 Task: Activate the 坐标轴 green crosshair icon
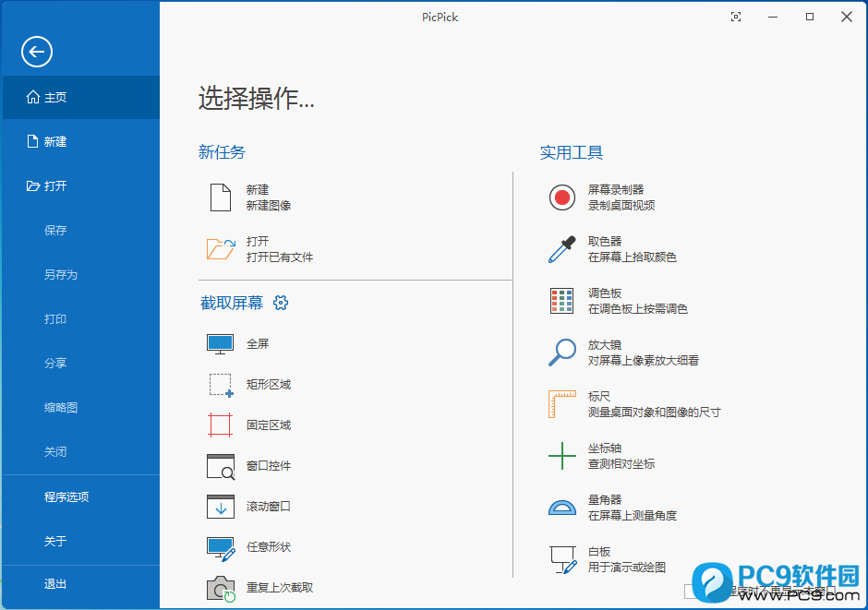point(561,456)
